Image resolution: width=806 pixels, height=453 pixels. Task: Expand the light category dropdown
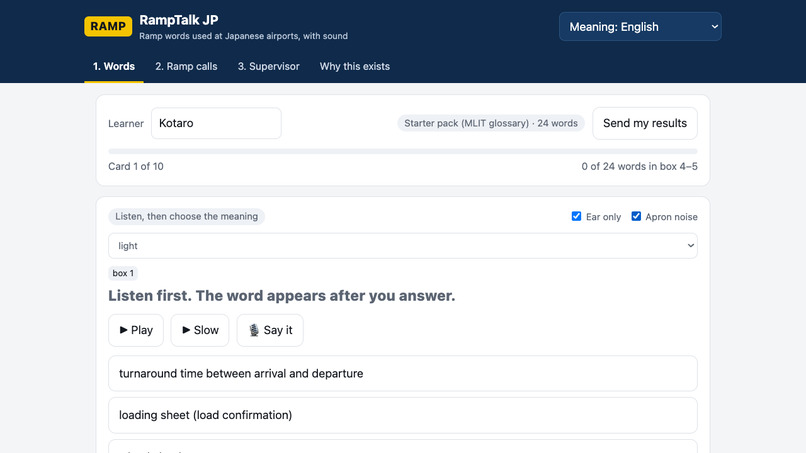pyautogui.click(x=402, y=246)
